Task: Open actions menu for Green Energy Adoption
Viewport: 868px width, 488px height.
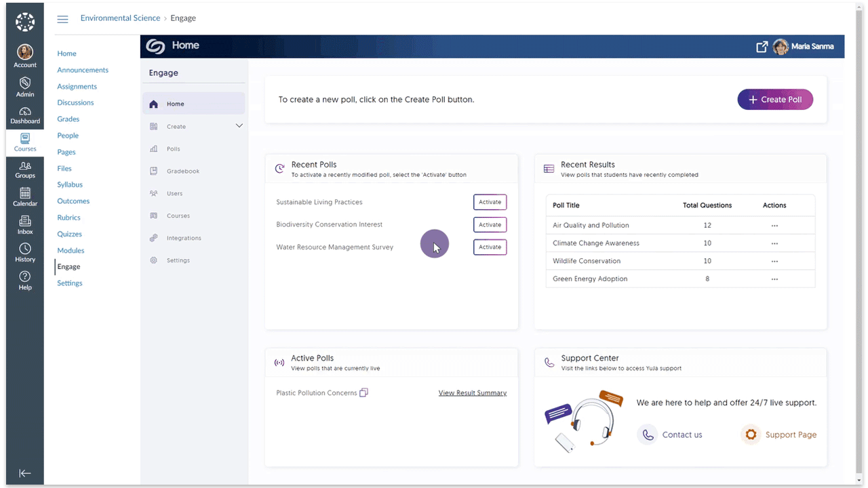Action: point(774,279)
